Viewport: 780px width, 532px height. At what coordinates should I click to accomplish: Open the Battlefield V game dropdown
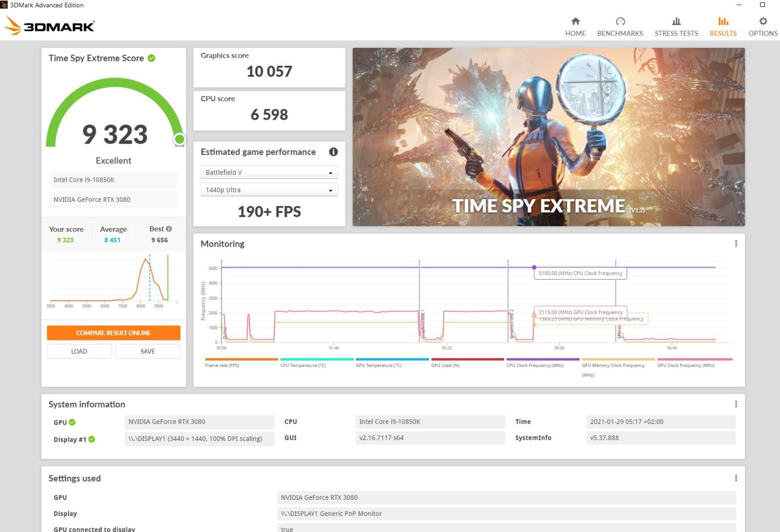[269, 172]
